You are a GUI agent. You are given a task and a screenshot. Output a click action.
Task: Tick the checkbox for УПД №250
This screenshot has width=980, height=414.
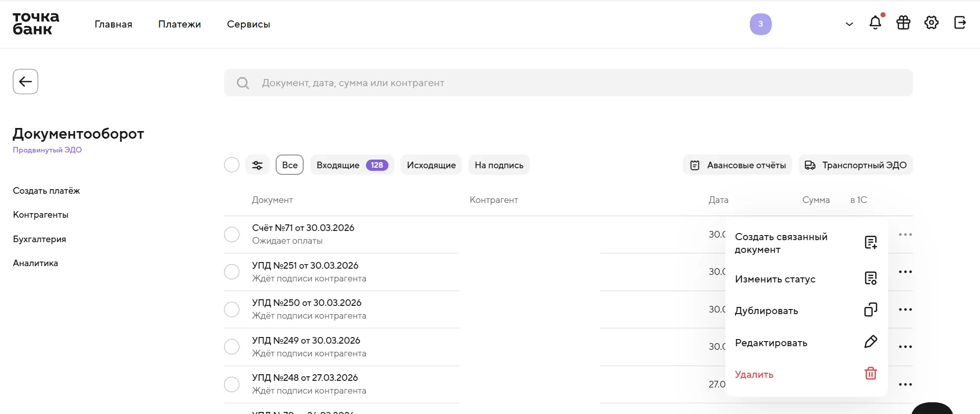(232, 309)
